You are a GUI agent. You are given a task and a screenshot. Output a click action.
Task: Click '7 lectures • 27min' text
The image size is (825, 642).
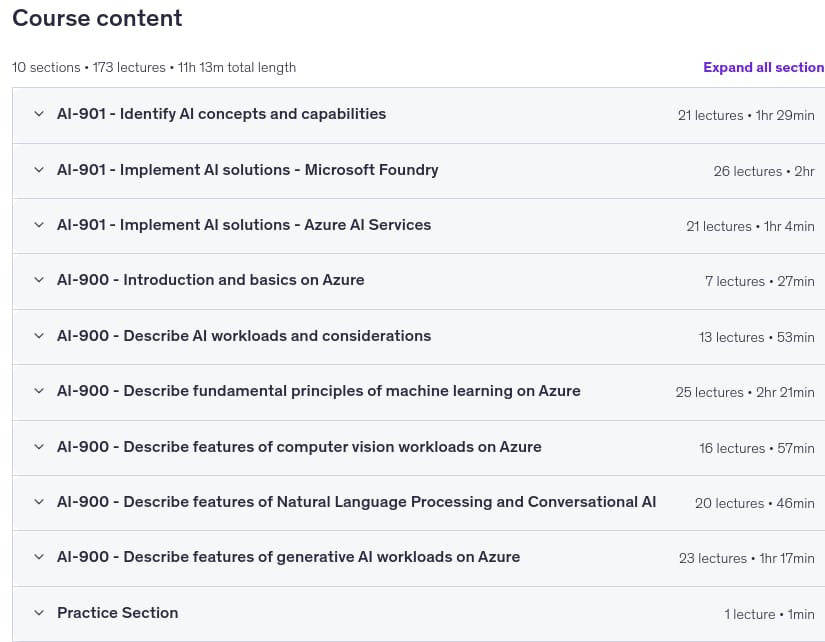tap(760, 282)
